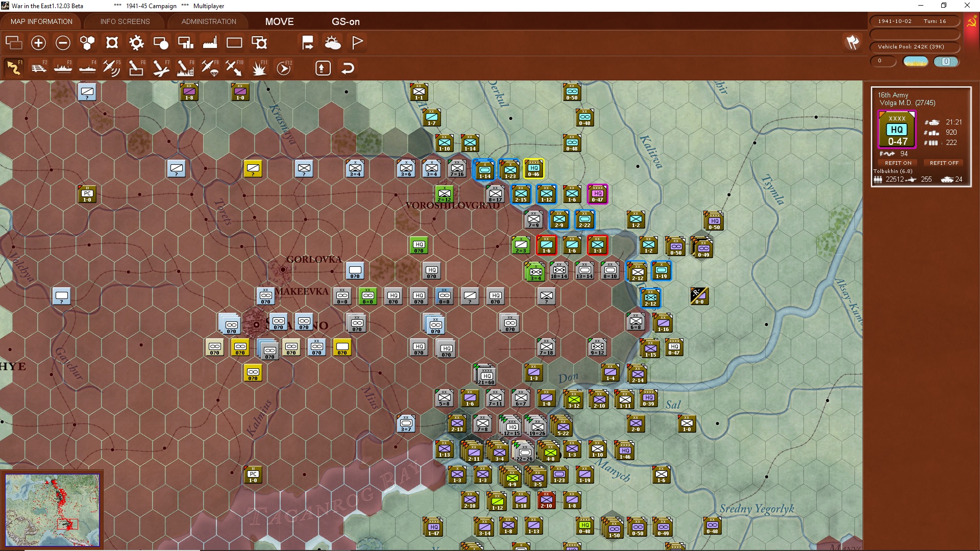Select the magenta-bordered HQ 0-47 map counter
The image size is (980, 551).
tap(597, 194)
